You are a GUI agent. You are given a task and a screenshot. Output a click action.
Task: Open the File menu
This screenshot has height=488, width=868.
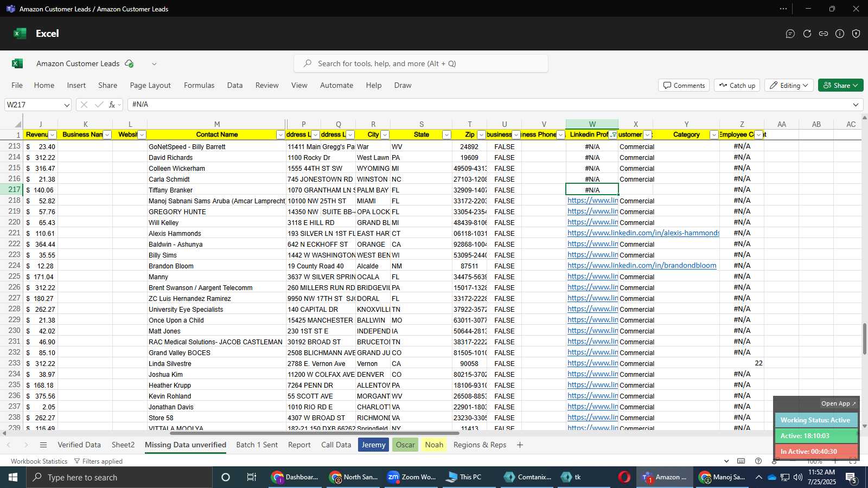[17, 86]
